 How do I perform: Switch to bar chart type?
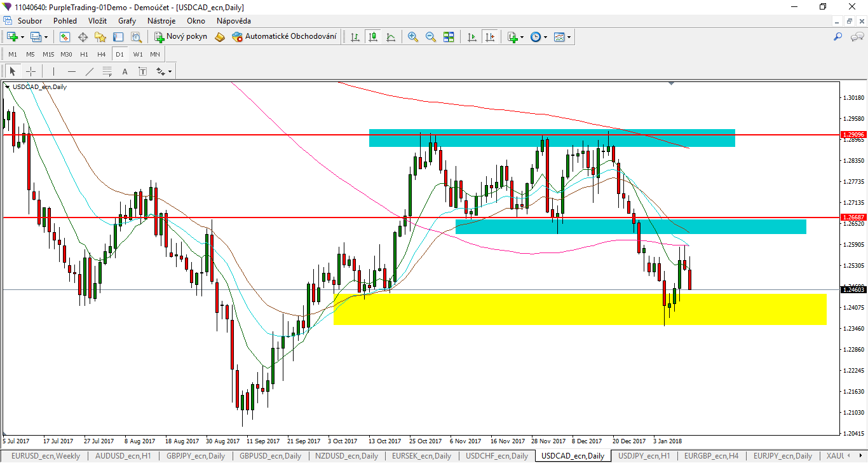coord(355,37)
